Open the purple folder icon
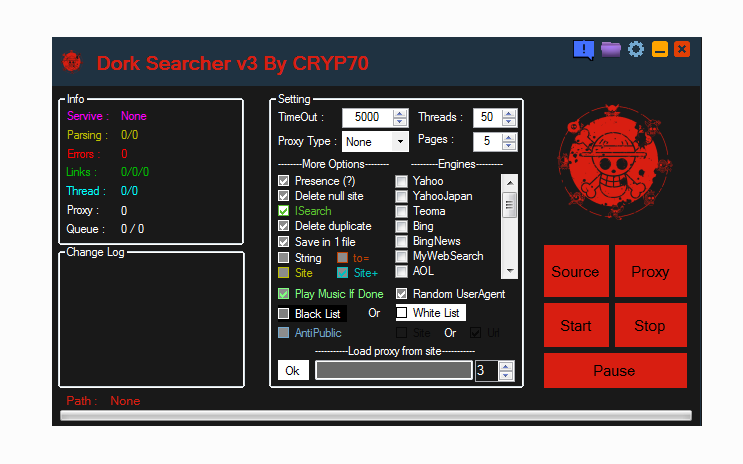 click(x=611, y=49)
